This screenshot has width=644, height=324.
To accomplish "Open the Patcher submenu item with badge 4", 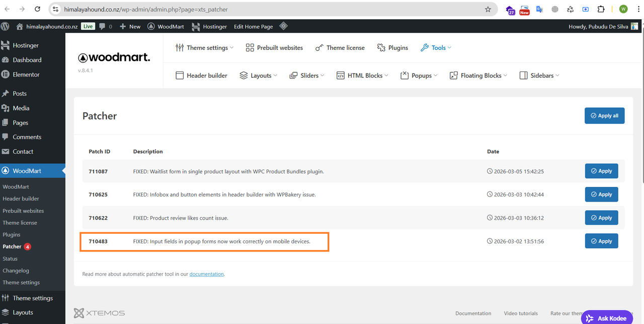I will (x=17, y=246).
